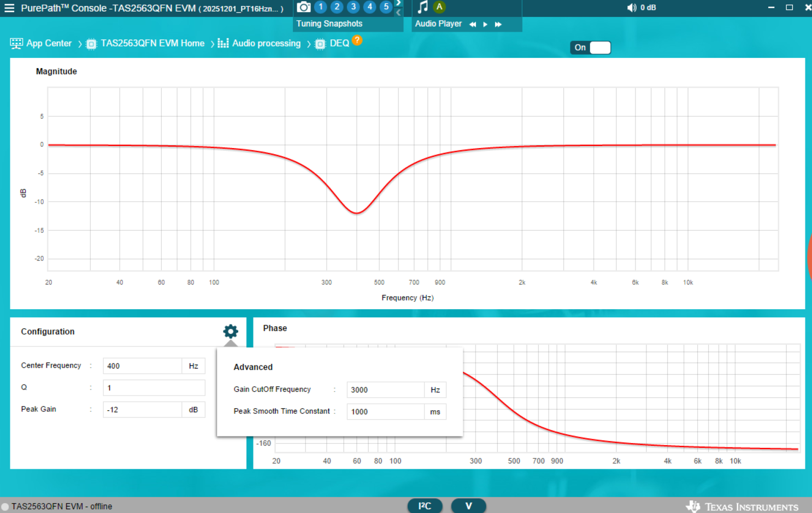
Task: Click the V button in bottom bar
Action: 468,506
